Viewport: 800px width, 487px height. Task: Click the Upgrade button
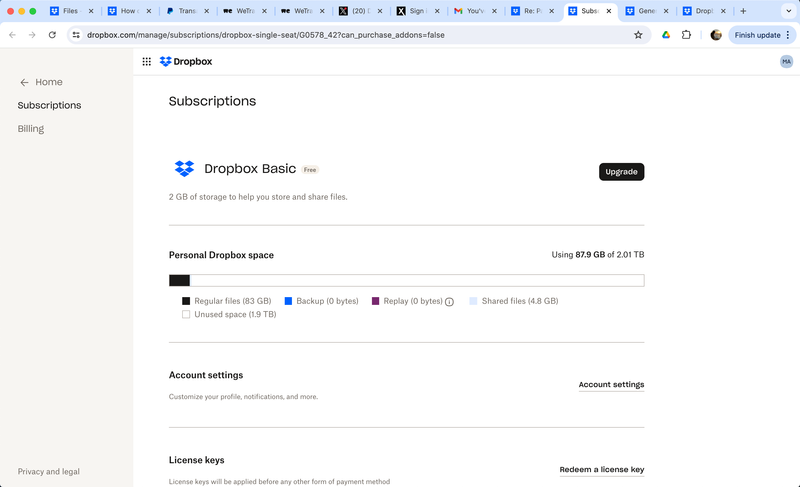(x=621, y=172)
